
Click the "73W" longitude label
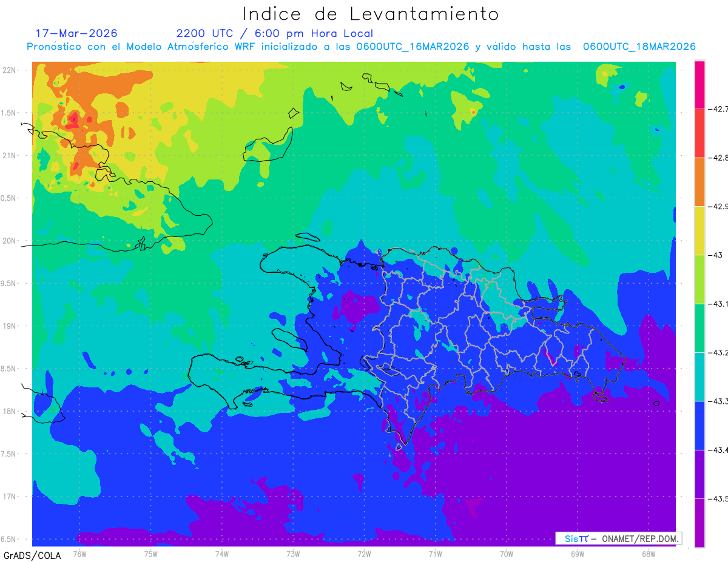click(293, 554)
